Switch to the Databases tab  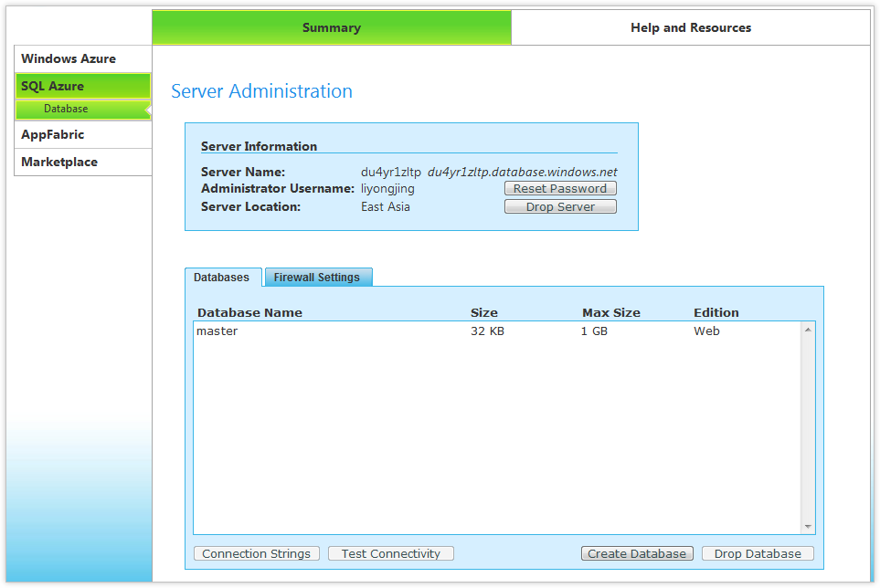click(222, 278)
